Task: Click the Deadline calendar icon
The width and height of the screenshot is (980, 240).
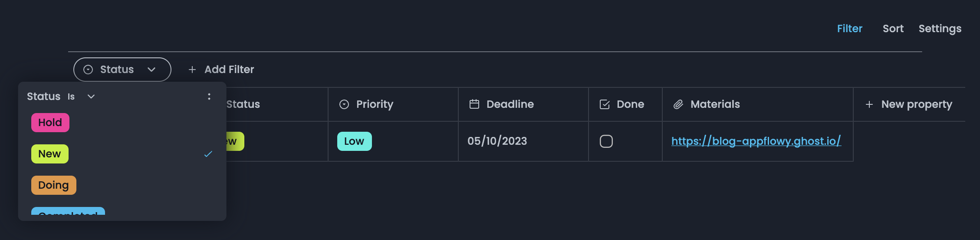Action: pyautogui.click(x=474, y=104)
